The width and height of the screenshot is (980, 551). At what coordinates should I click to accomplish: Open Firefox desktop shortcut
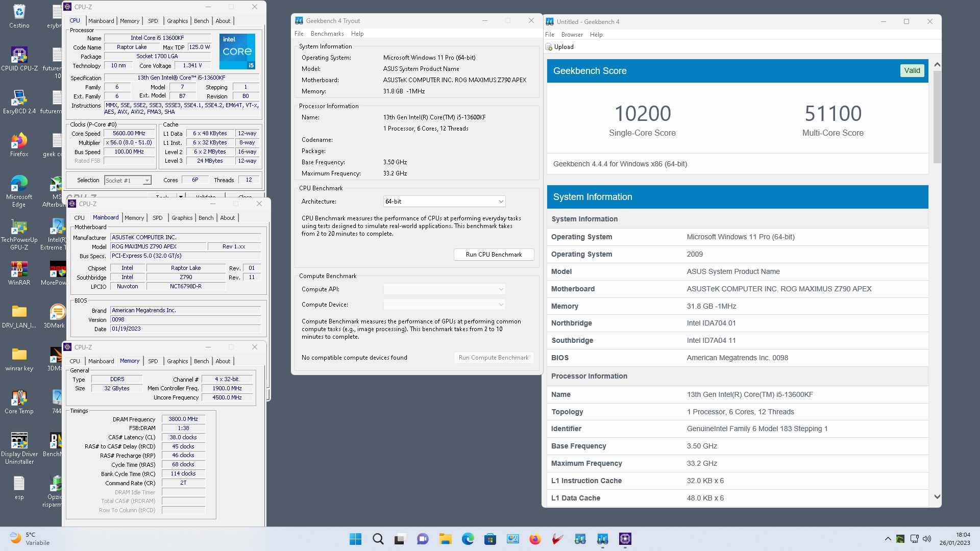(19, 144)
